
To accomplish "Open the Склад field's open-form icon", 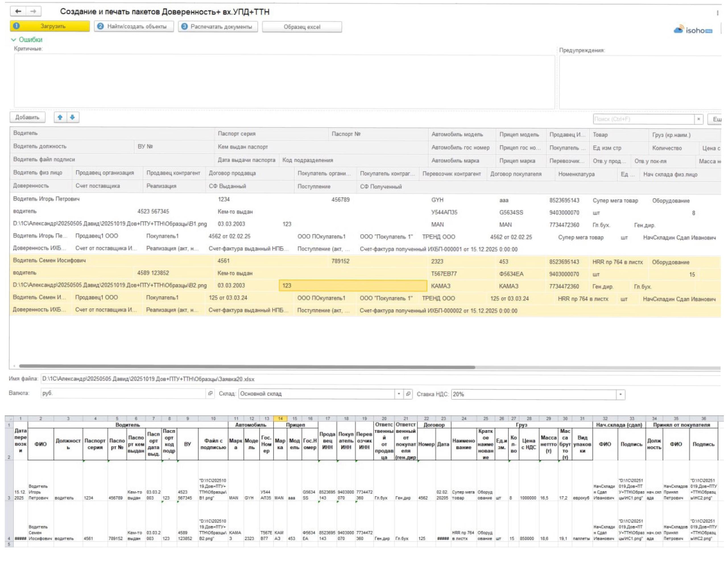I will pyautogui.click(x=408, y=394).
